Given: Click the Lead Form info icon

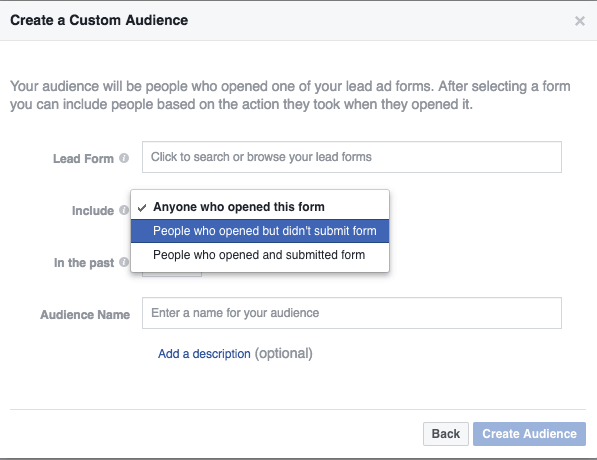Looking at the screenshot, I should tap(124, 158).
